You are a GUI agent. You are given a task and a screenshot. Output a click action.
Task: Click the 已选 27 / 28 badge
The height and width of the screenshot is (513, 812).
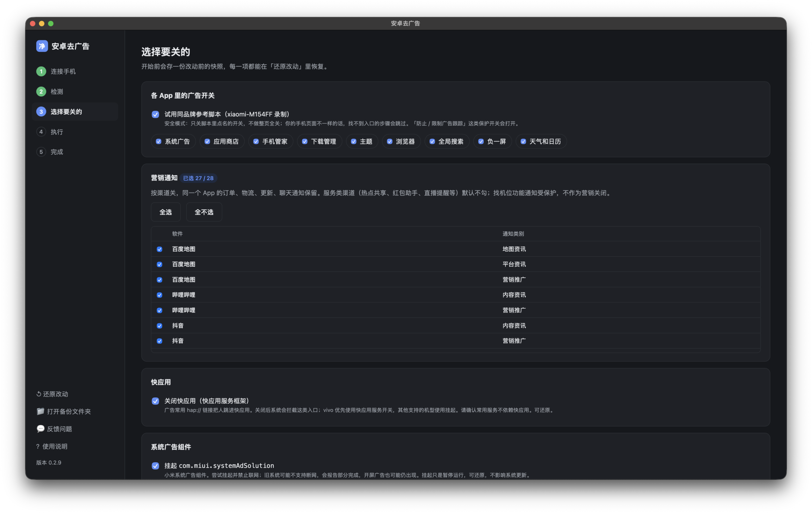pos(198,178)
